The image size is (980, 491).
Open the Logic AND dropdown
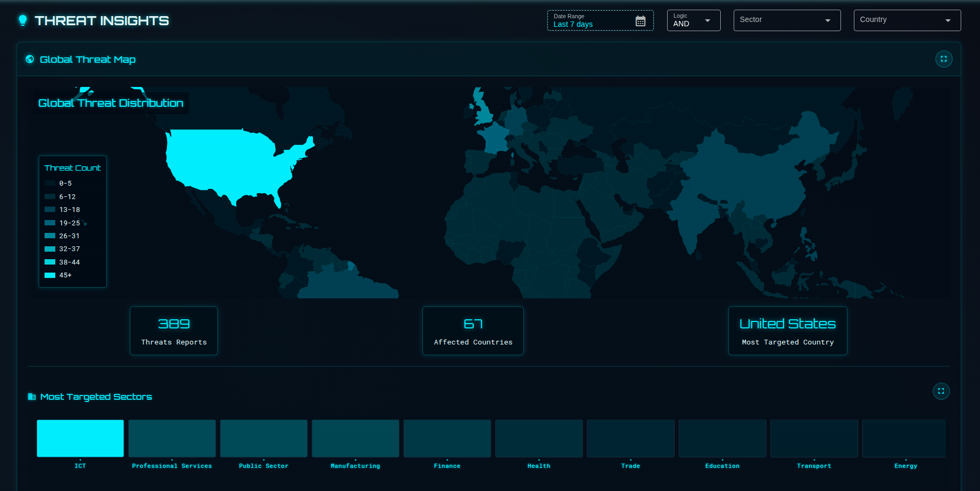coord(693,20)
